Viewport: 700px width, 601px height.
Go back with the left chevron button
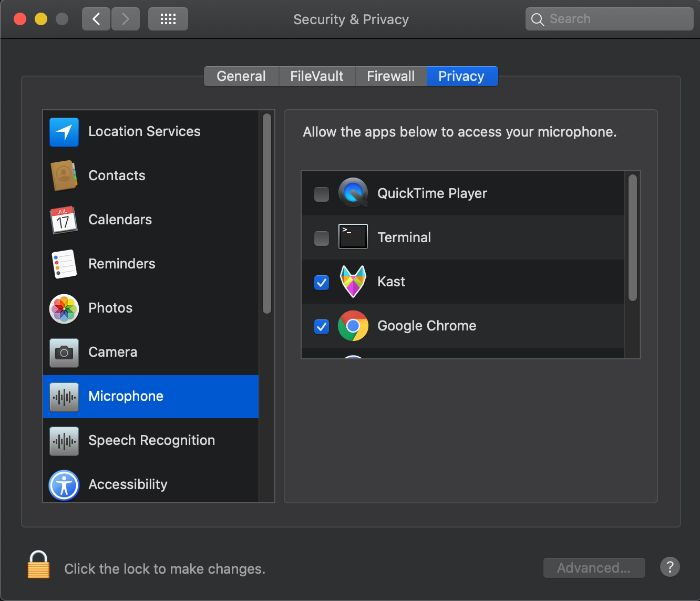(x=96, y=19)
